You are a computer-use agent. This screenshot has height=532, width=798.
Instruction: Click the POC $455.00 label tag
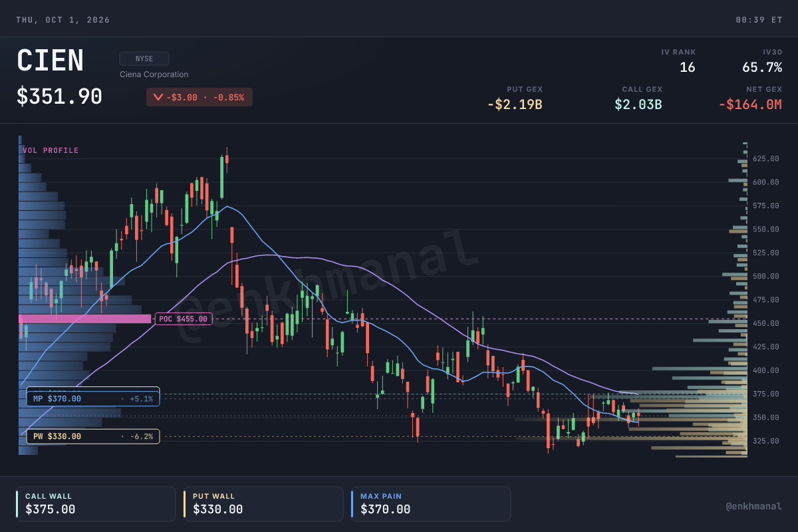tap(184, 319)
